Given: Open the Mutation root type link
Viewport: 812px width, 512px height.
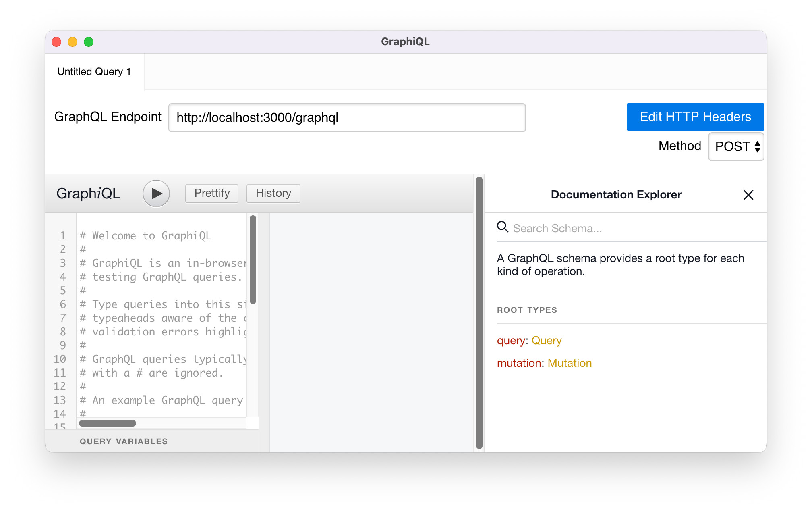Looking at the screenshot, I should (570, 363).
